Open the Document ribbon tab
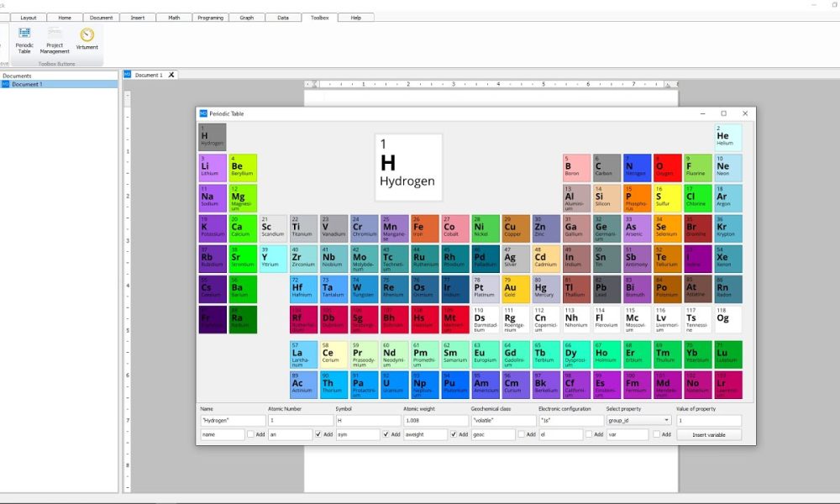Viewport: 840px width, 504px height. 102,18
